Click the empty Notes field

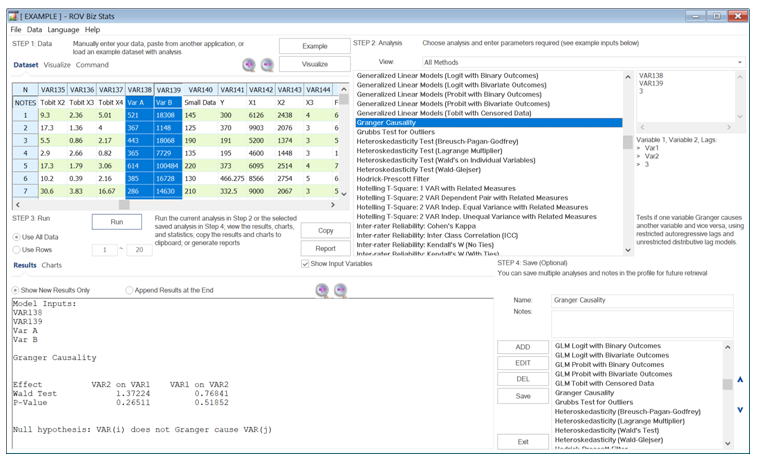pyautogui.click(x=642, y=324)
